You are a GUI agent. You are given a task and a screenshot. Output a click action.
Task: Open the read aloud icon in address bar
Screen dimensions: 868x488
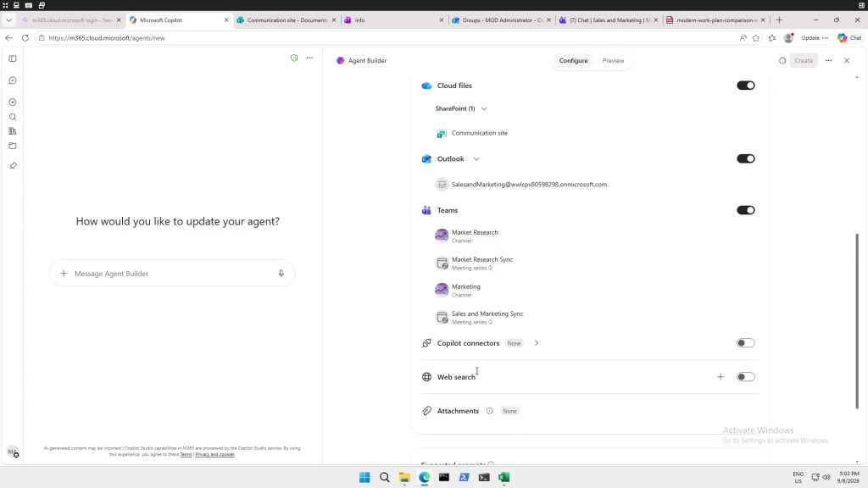[x=743, y=38]
